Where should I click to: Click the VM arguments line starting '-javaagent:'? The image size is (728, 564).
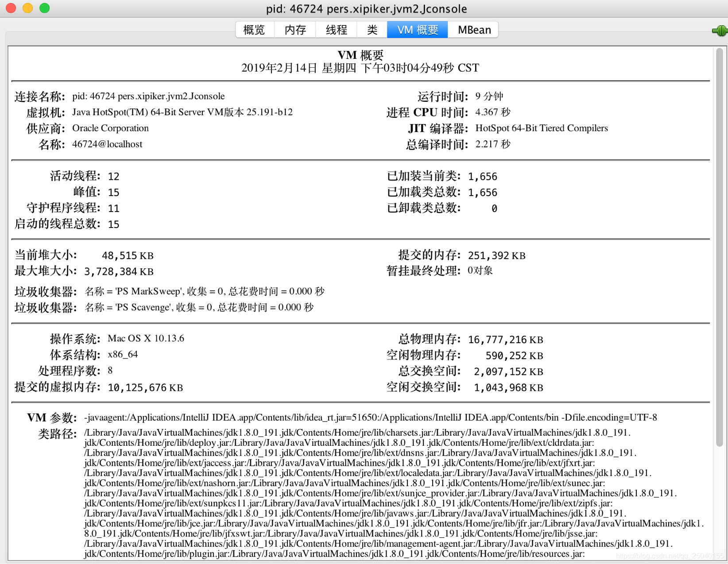(371, 417)
